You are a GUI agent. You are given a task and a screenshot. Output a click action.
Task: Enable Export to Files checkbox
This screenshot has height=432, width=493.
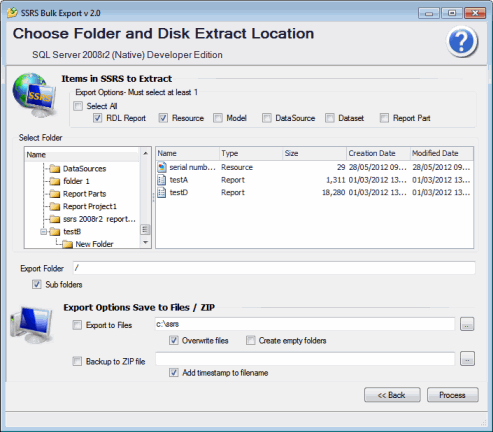pos(77,325)
